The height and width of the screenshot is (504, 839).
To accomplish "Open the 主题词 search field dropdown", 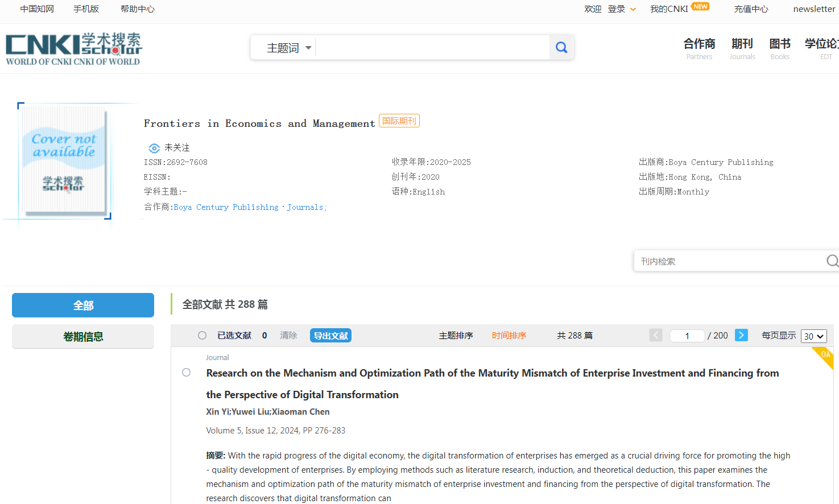I will 289,48.
